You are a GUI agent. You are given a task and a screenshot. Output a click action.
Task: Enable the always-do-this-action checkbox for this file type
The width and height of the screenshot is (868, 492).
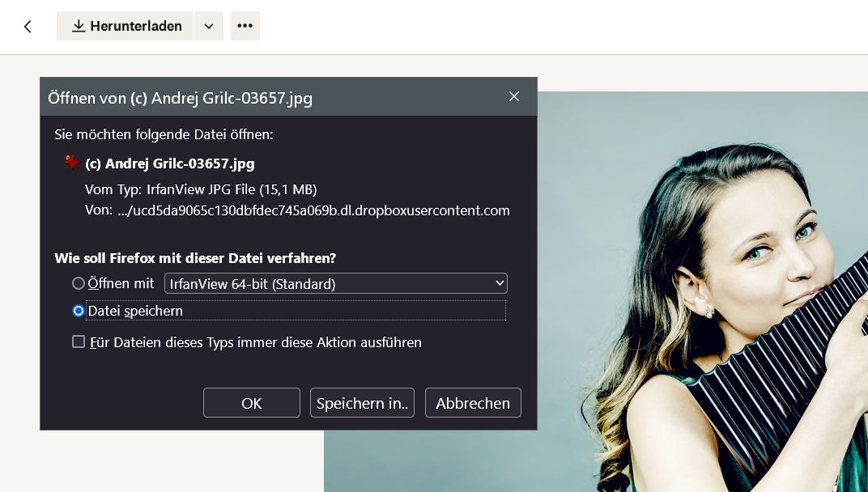tap(79, 341)
